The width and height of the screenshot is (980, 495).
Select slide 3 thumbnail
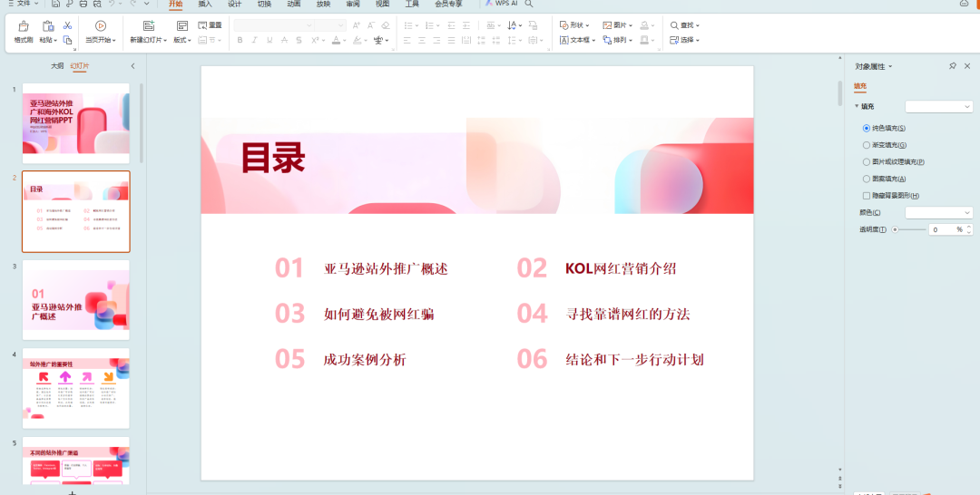(x=76, y=300)
